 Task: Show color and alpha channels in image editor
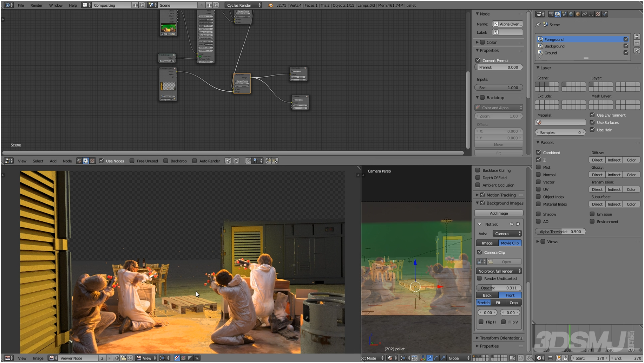pyautogui.click(x=177, y=358)
